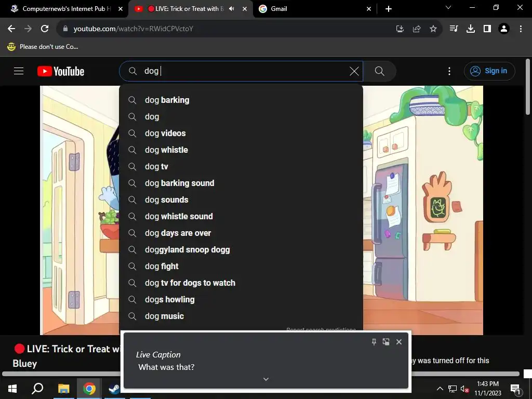Click the address bar URL

(134, 29)
